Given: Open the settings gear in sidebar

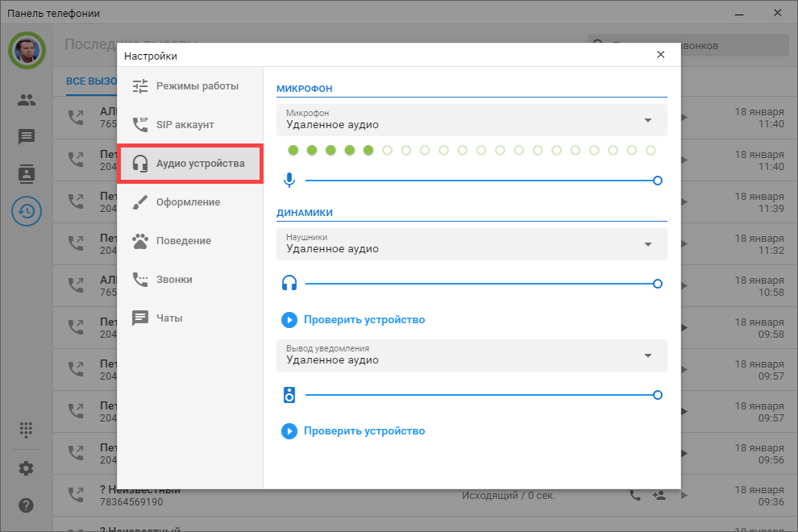Looking at the screenshot, I should pyautogui.click(x=27, y=468).
